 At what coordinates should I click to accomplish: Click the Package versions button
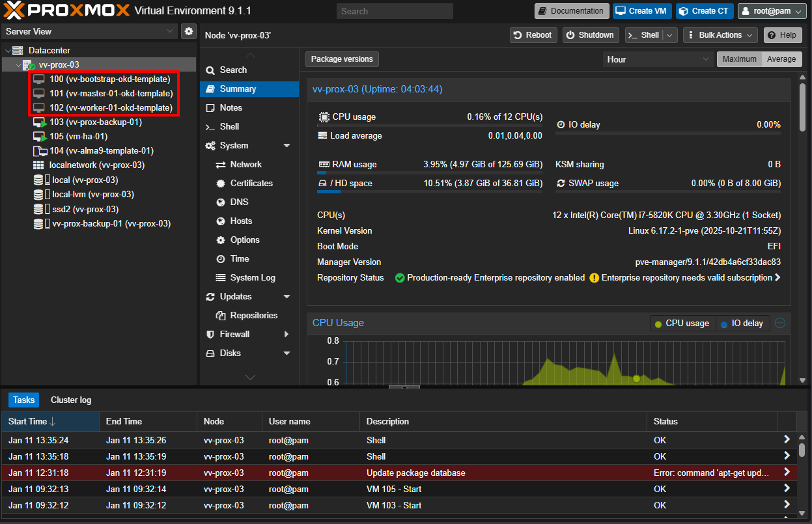click(342, 59)
